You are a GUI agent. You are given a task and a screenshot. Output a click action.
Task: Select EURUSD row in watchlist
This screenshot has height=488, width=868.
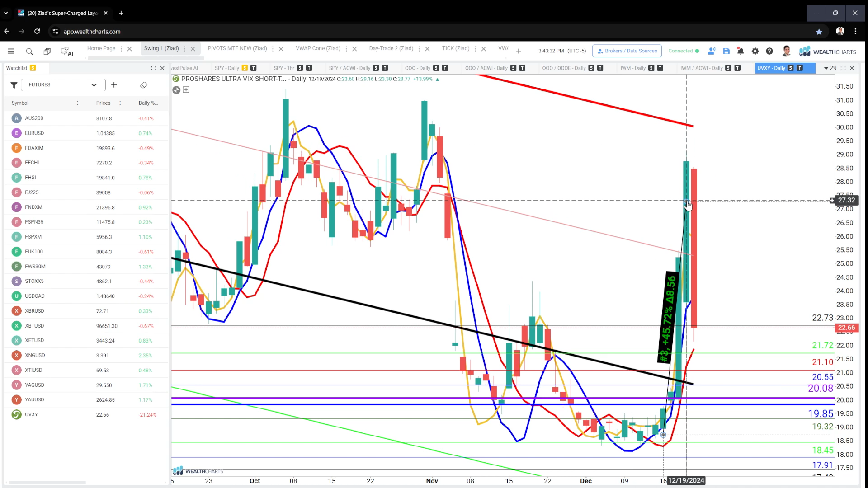86,133
